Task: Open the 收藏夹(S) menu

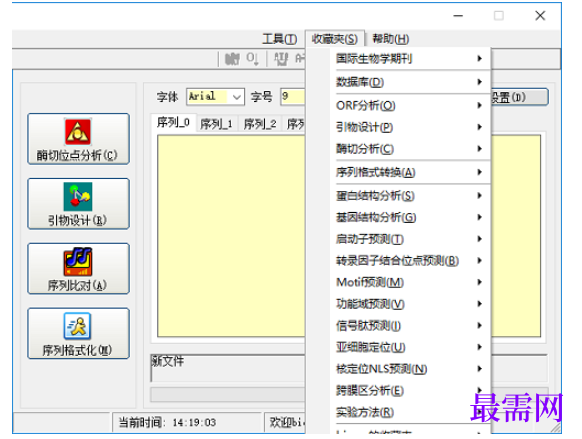Action: coord(335,39)
